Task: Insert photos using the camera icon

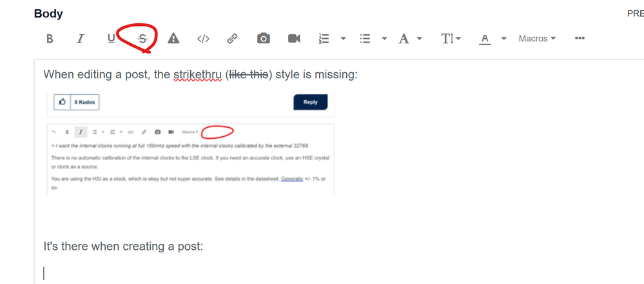Action: point(264,39)
